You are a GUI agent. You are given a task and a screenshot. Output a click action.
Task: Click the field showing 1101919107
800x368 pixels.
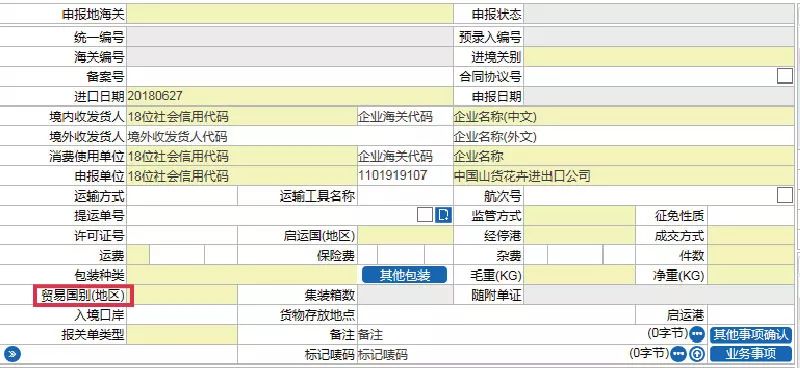point(405,176)
